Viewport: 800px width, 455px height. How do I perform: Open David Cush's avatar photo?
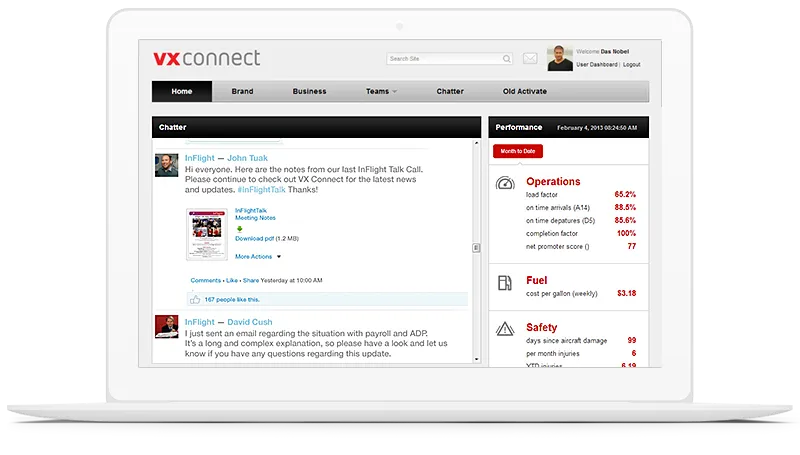167,326
